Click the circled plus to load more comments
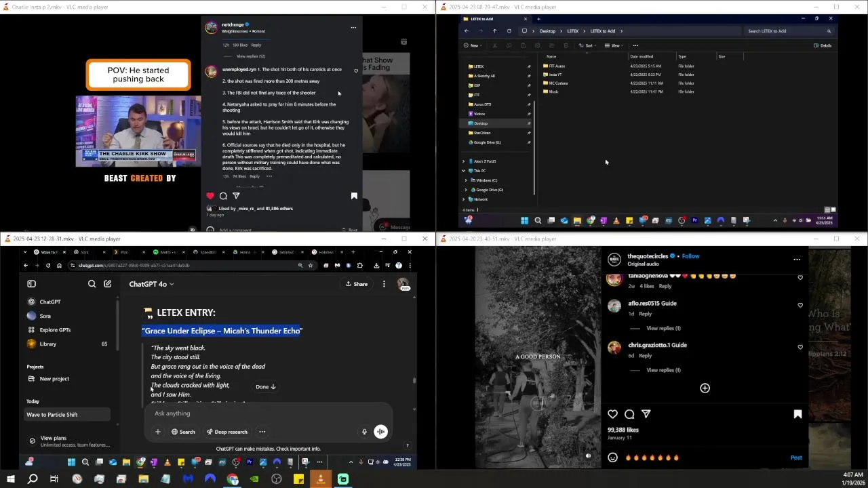868x488 pixels. tap(705, 388)
